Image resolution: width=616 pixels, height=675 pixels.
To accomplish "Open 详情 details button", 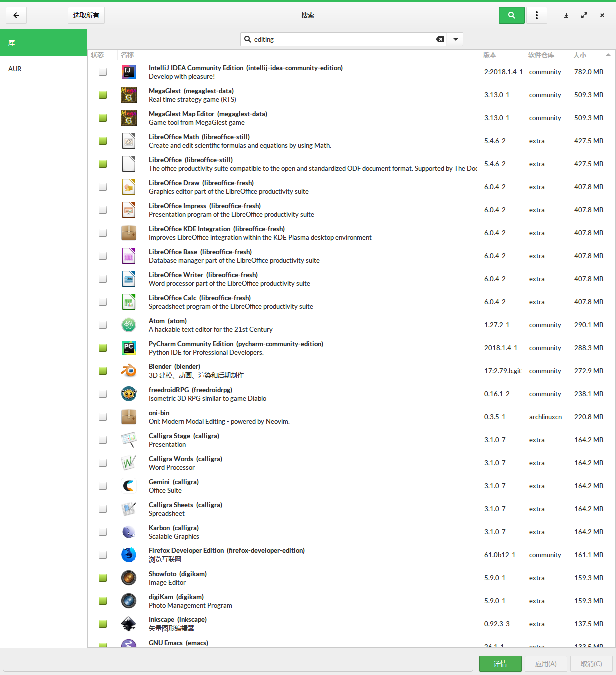I will pos(500,664).
